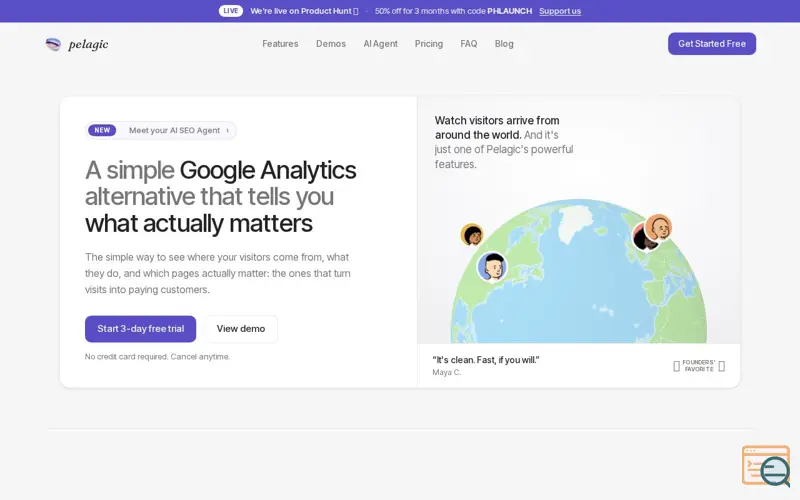Navigate to Pricing page
Screen dimensions: 800x500
click(429, 44)
